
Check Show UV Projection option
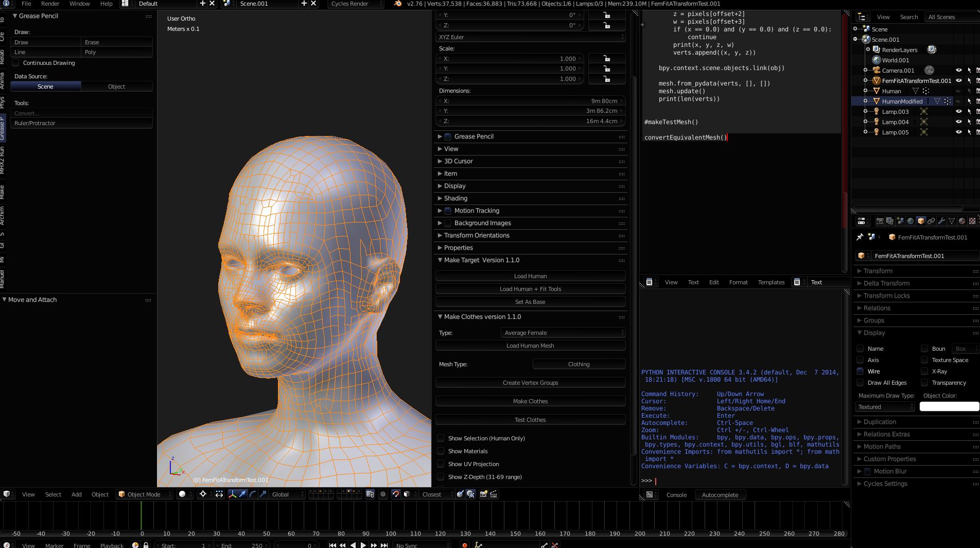tap(441, 464)
